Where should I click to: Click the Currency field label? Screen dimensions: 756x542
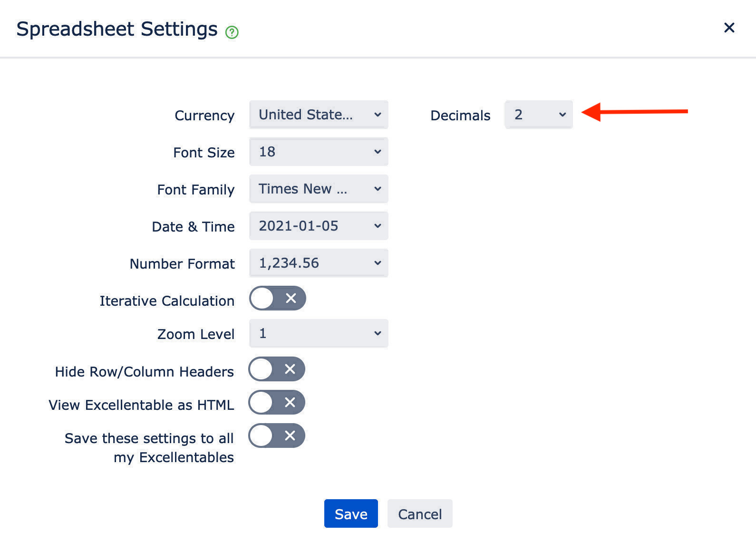204,116
